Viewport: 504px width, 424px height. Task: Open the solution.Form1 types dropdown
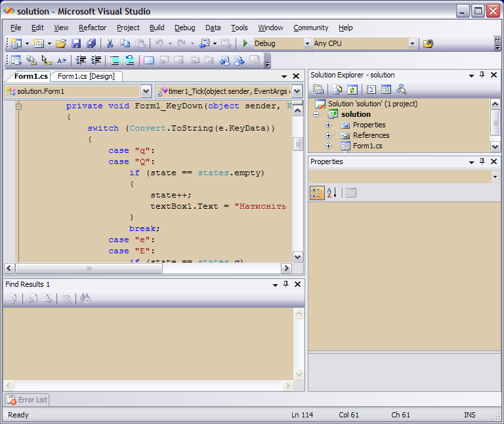(146, 91)
